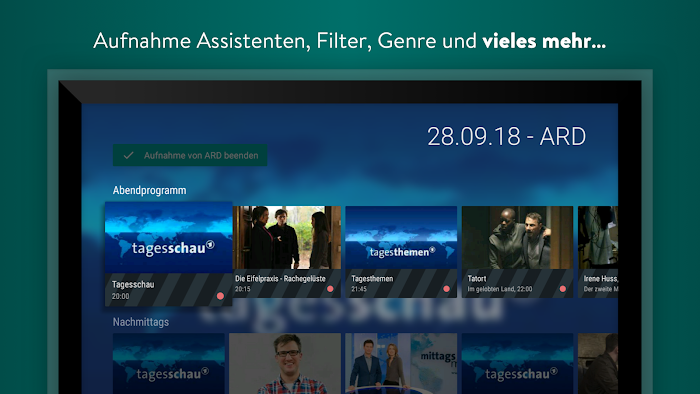Click the red record dot on Tatort card

tap(563, 289)
